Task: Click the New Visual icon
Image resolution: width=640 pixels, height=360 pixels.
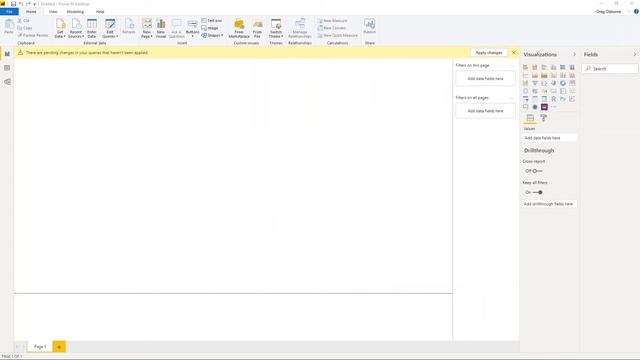Action: pyautogui.click(x=161, y=28)
